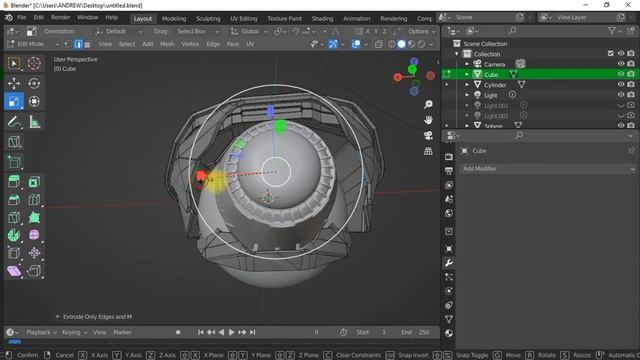The width and height of the screenshot is (640, 360).
Task: Open the Add Modifier dropdown
Action: pyautogui.click(x=548, y=169)
